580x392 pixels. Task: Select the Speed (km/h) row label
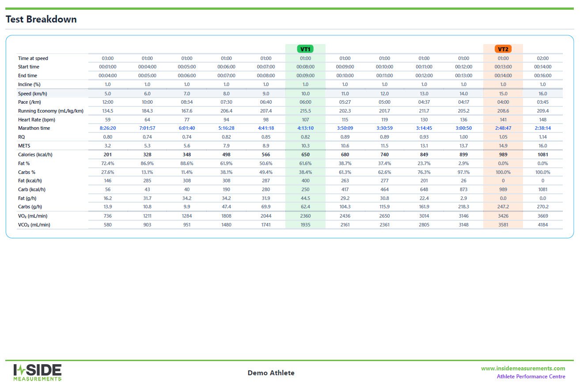[34, 94]
